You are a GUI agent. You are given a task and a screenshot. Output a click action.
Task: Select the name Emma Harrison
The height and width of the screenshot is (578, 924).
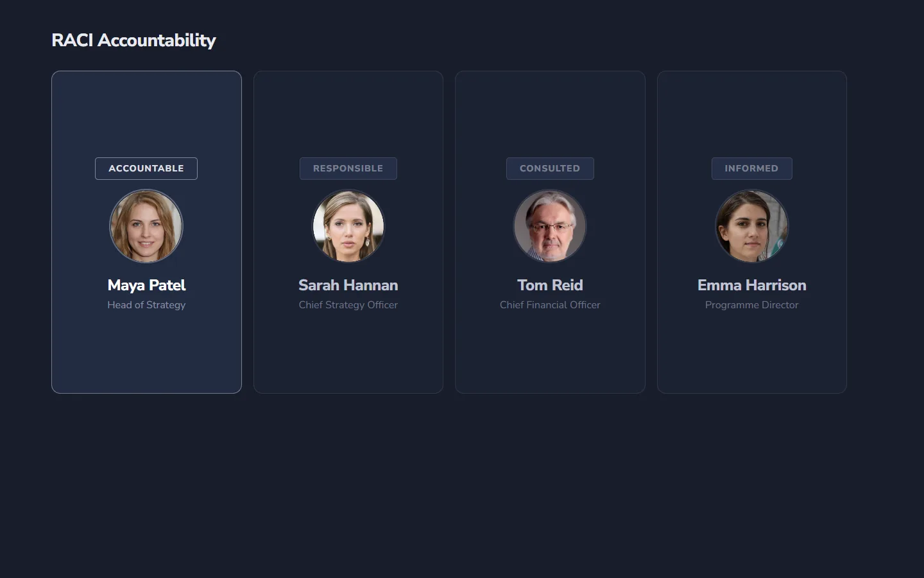pyautogui.click(x=751, y=285)
